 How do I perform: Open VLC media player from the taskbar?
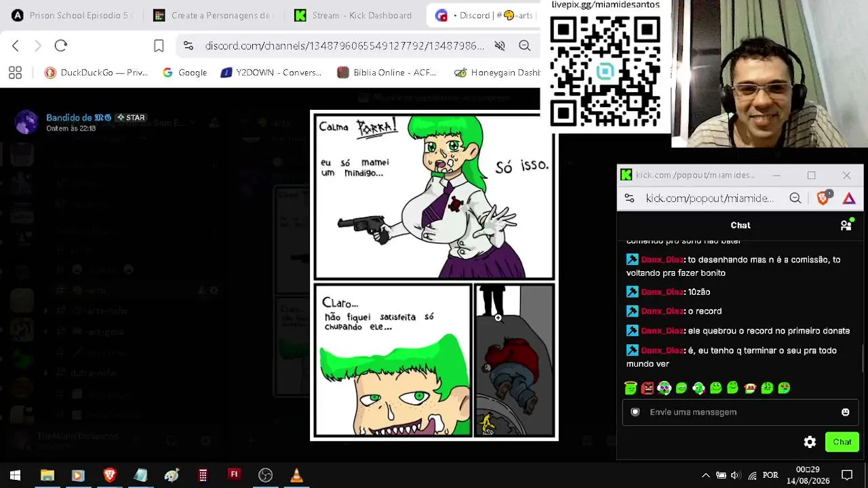point(296,475)
